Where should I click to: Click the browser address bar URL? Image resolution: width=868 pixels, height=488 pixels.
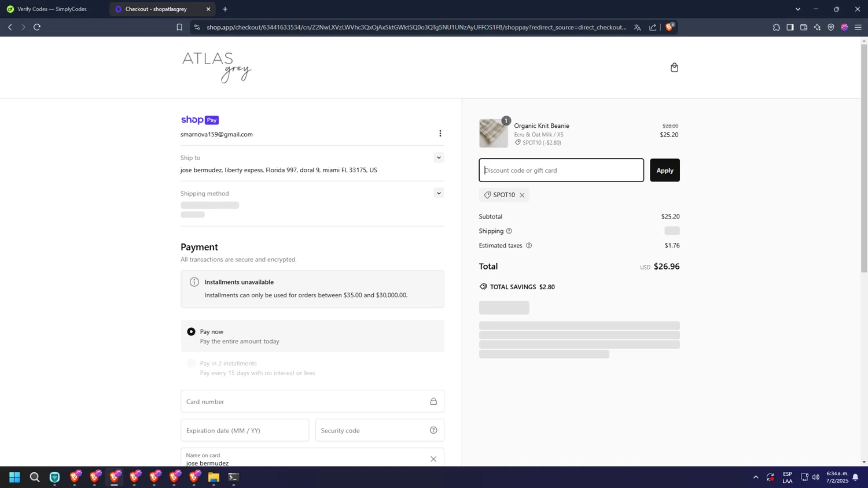click(x=417, y=27)
